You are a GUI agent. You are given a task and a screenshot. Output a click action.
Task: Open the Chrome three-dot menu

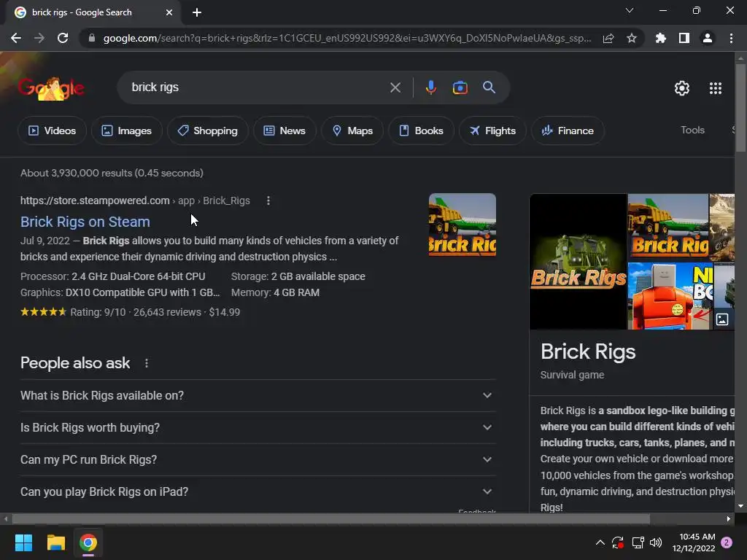tap(731, 38)
